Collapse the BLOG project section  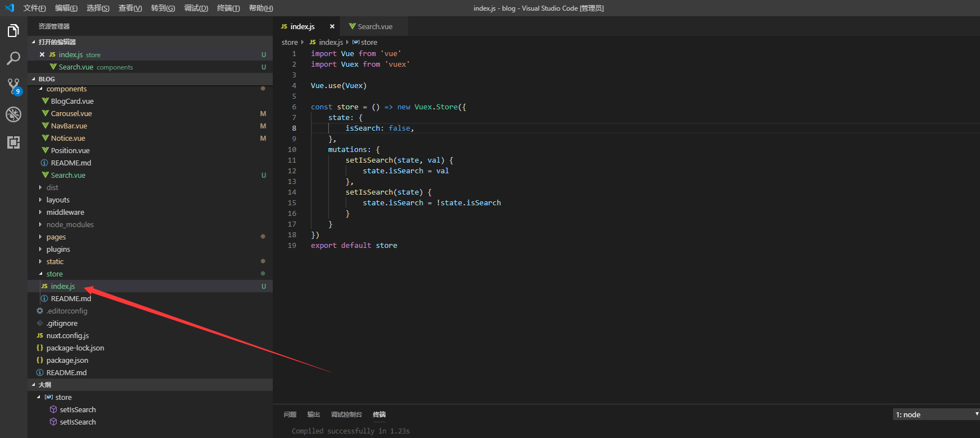[x=34, y=79]
